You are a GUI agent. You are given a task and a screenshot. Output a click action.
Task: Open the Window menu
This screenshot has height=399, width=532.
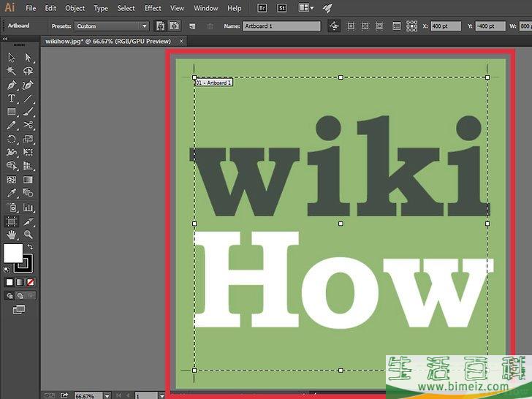tap(206, 8)
